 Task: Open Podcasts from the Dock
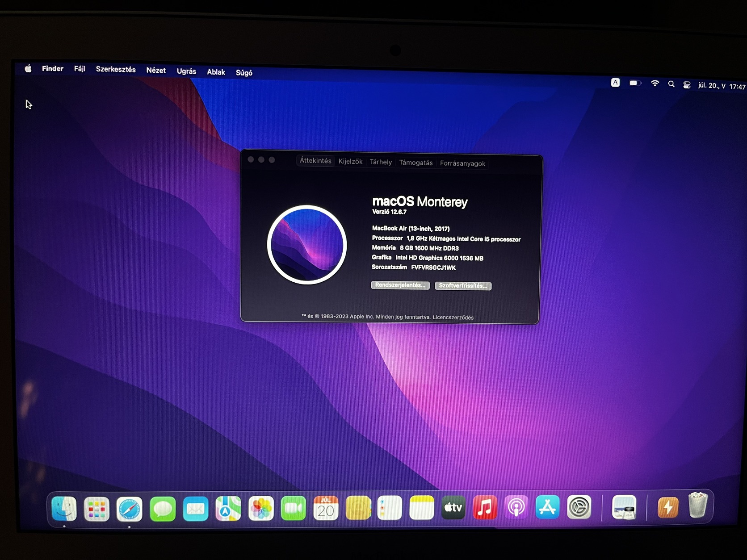coord(516,507)
